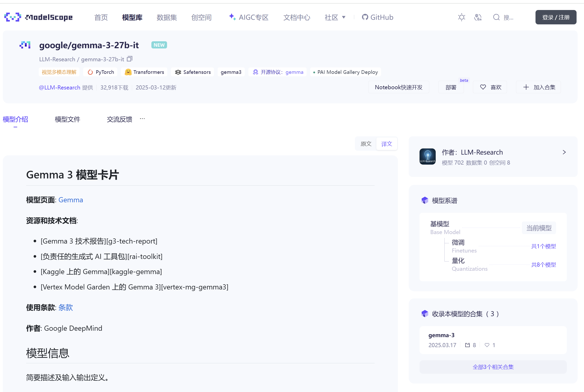Click the ModelScope logo icon
This screenshot has width=584, height=392.
click(12, 17)
